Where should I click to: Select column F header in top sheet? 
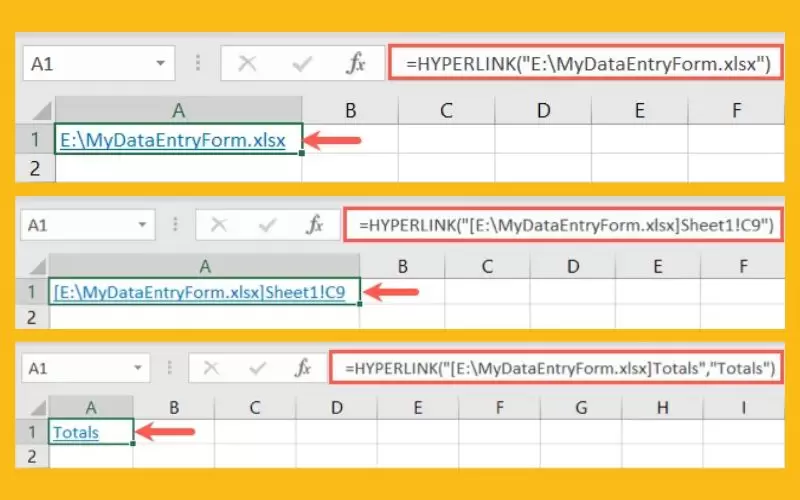pyautogui.click(x=736, y=111)
